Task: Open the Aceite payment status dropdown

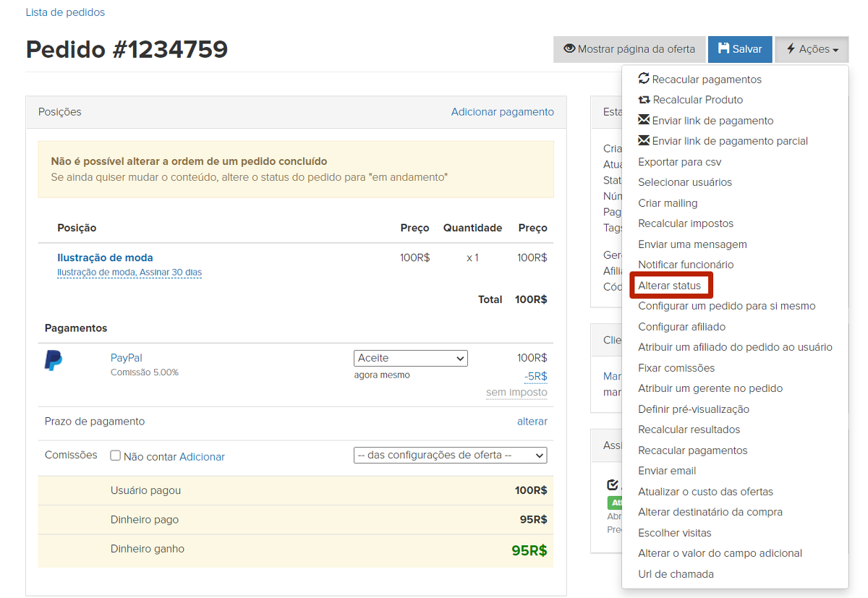Action: (x=410, y=358)
